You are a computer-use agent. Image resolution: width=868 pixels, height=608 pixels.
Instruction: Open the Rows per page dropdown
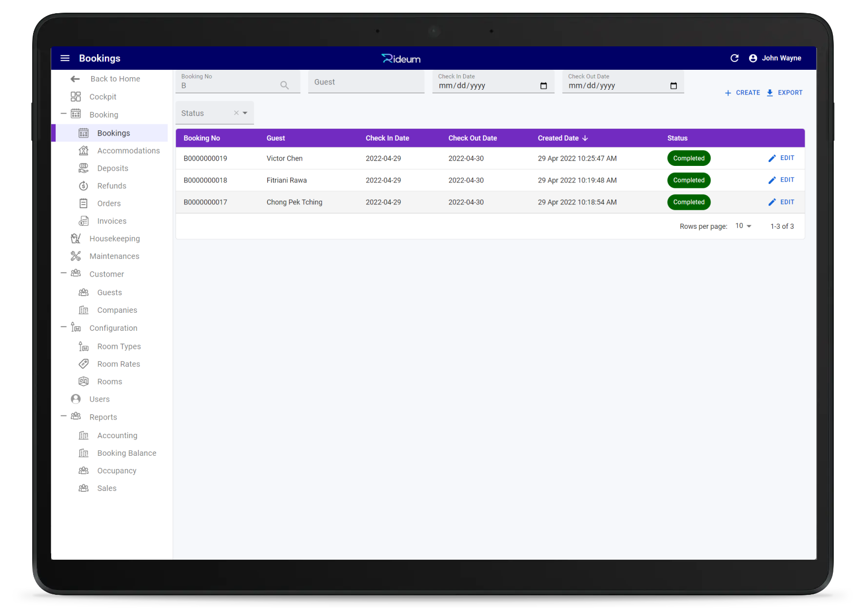743,226
